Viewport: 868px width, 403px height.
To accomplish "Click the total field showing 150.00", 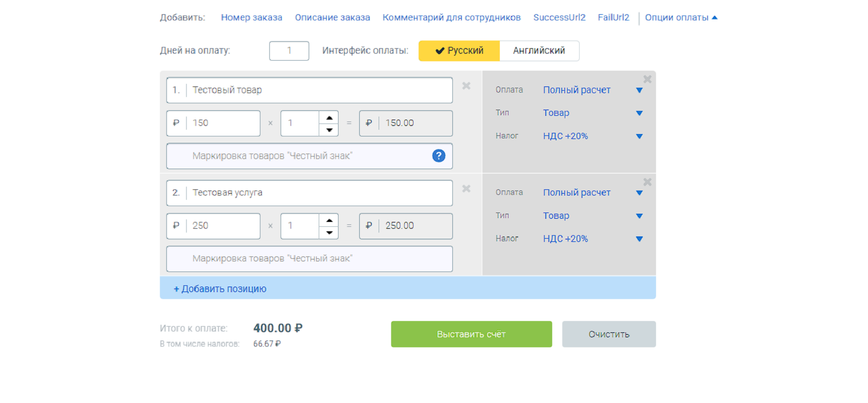I will (406, 123).
